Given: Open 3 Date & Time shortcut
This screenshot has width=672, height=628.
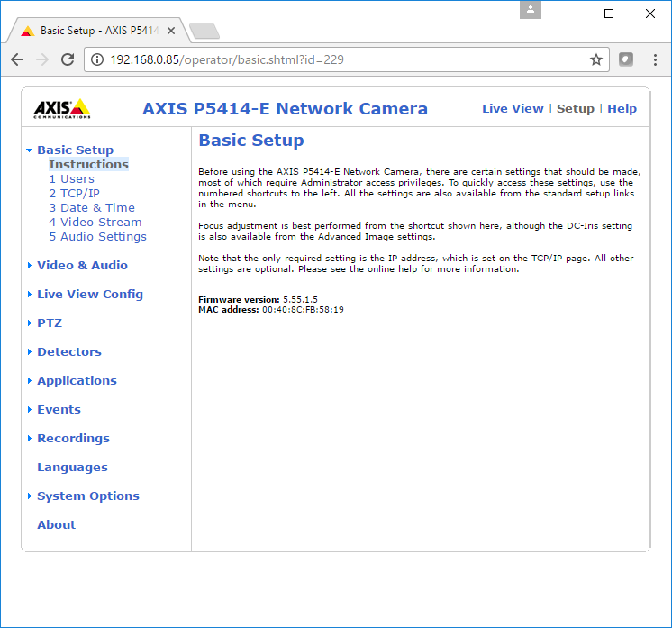Looking at the screenshot, I should 92,207.
